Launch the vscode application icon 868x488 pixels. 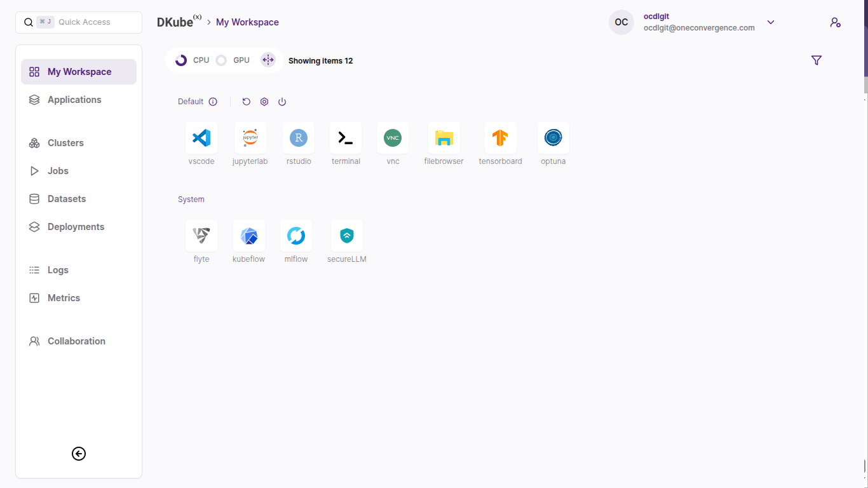click(x=201, y=138)
